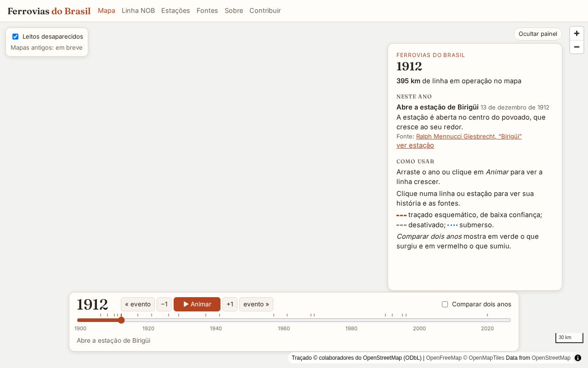The width and height of the screenshot is (588, 368).
Task: Jump to next event
Action: pyautogui.click(x=256, y=304)
